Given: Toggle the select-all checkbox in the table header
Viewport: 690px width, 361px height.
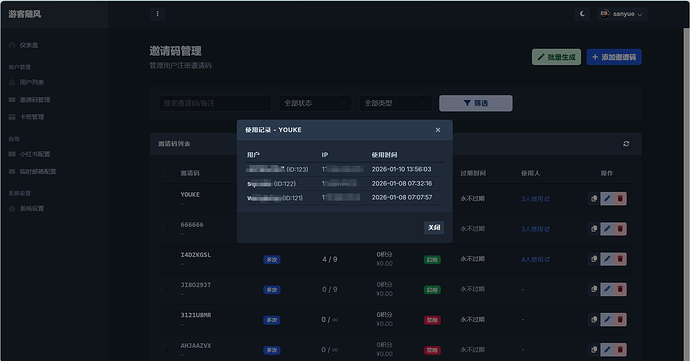Looking at the screenshot, I should coord(167,173).
